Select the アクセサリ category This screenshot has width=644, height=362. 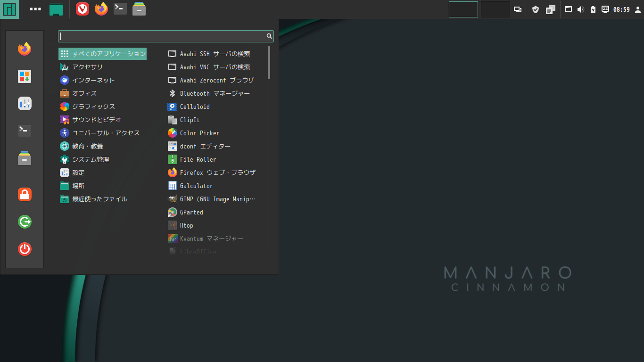pyautogui.click(x=102, y=67)
